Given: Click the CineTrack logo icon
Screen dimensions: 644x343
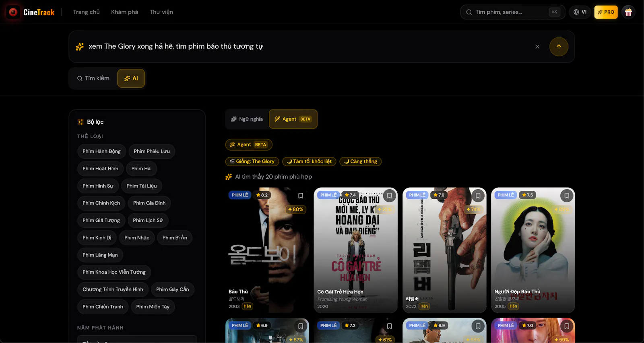Looking at the screenshot, I should tap(13, 12).
